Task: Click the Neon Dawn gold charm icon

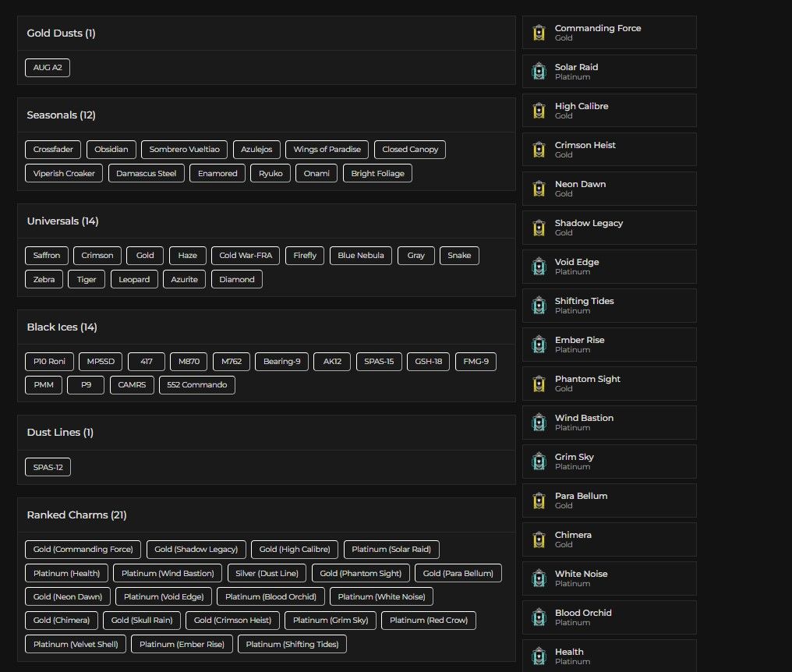Action: [539, 189]
